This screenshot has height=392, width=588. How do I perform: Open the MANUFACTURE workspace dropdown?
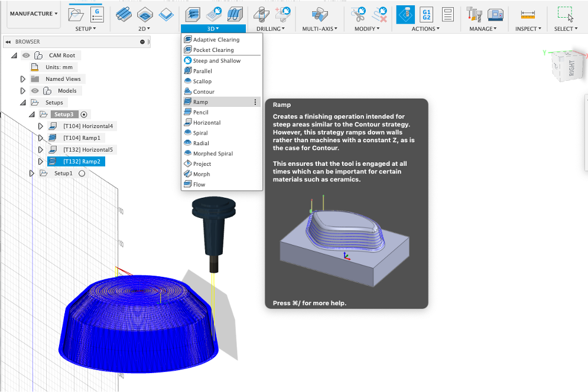[34, 14]
